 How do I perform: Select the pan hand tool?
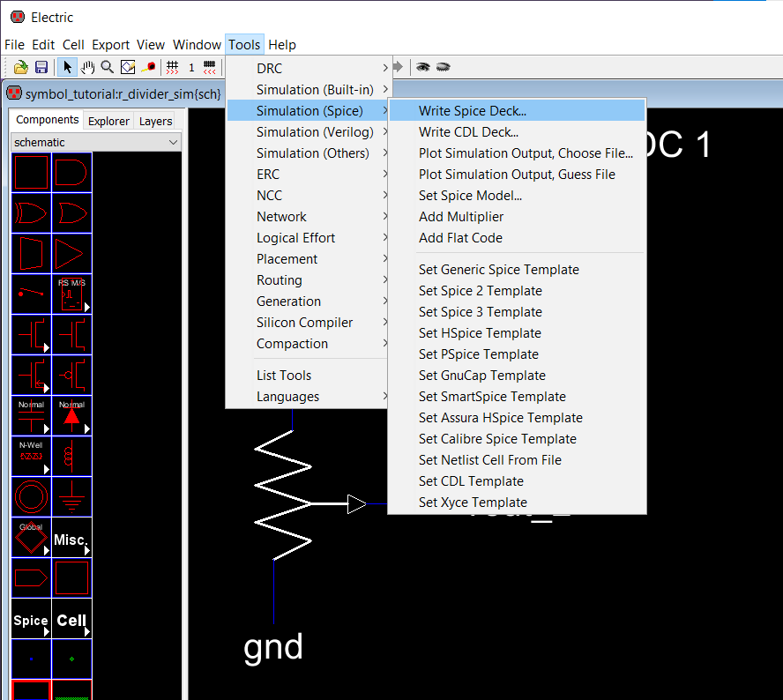coord(88,67)
